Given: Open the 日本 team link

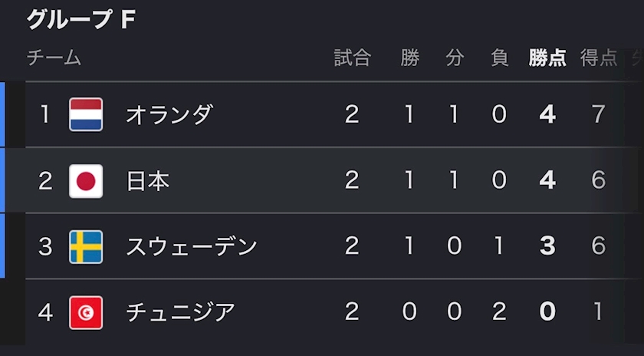Looking at the screenshot, I should tap(148, 181).
